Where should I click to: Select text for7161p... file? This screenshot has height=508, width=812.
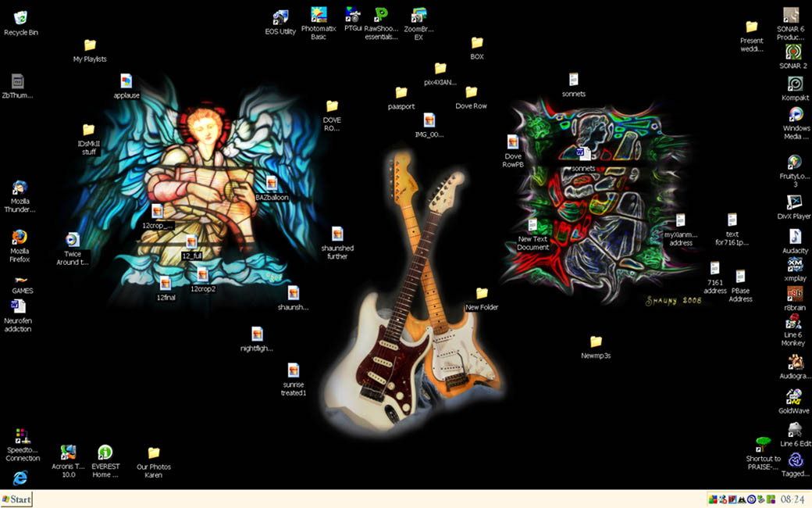pos(732,220)
